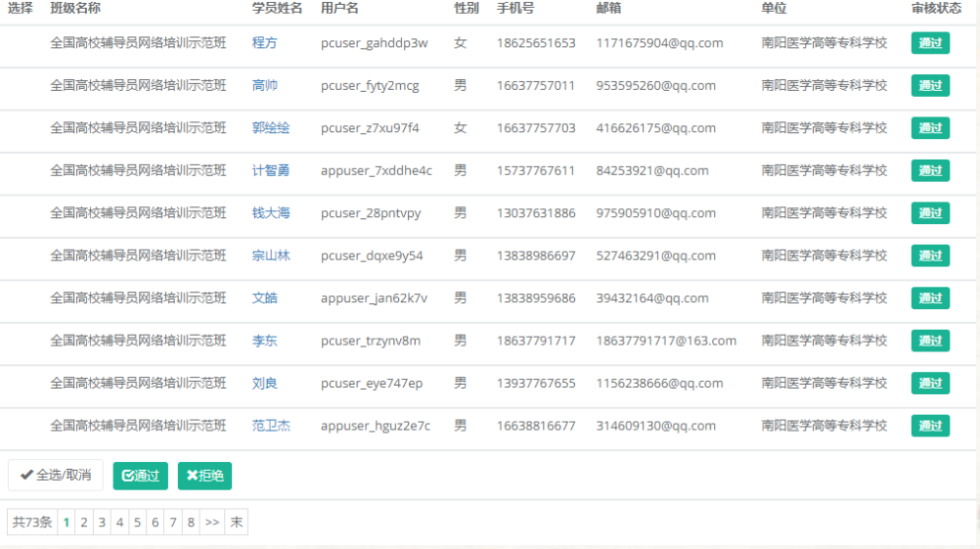This screenshot has height=549, width=980.
Task: Open student 高帅's name link
Action: tap(264, 86)
